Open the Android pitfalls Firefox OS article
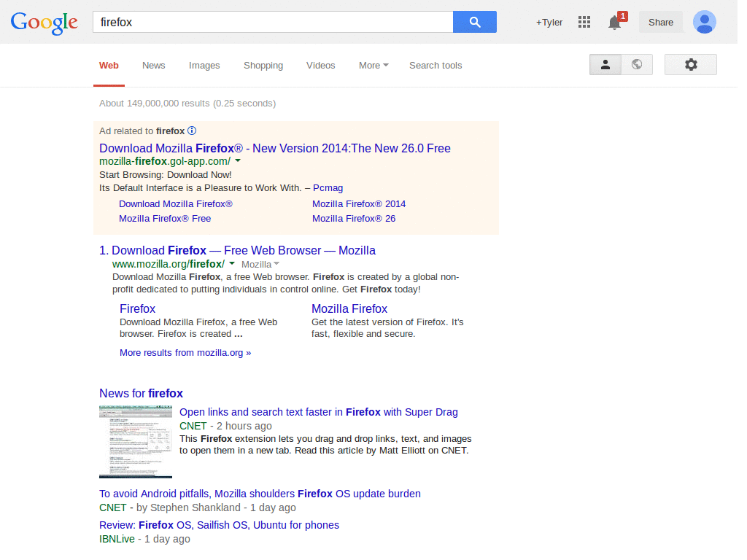The height and width of the screenshot is (560, 747). pos(260,494)
